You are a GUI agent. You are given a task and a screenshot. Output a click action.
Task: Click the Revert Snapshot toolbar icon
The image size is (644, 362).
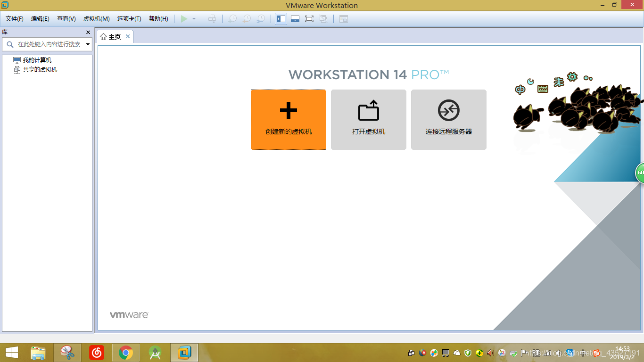coord(247,19)
